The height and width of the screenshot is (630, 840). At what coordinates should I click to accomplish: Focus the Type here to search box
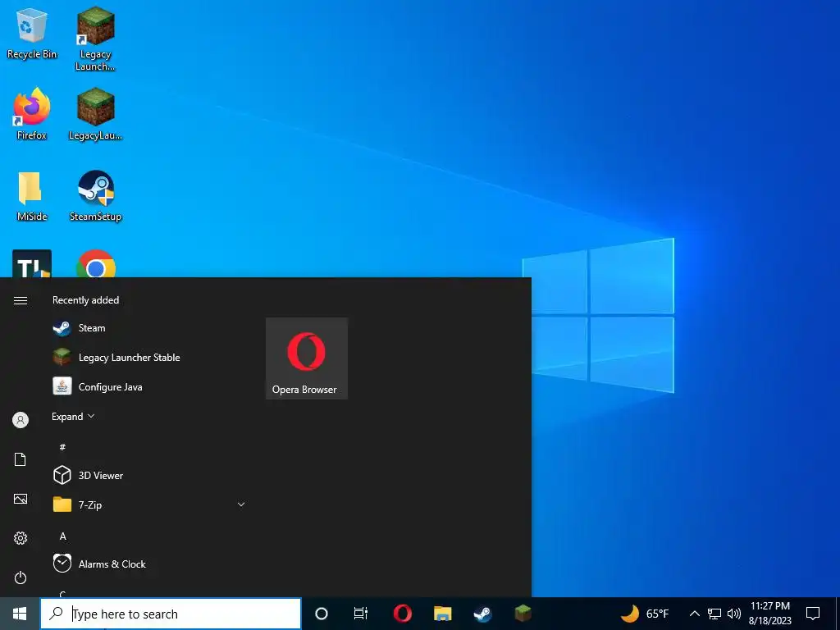click(171, 614)
